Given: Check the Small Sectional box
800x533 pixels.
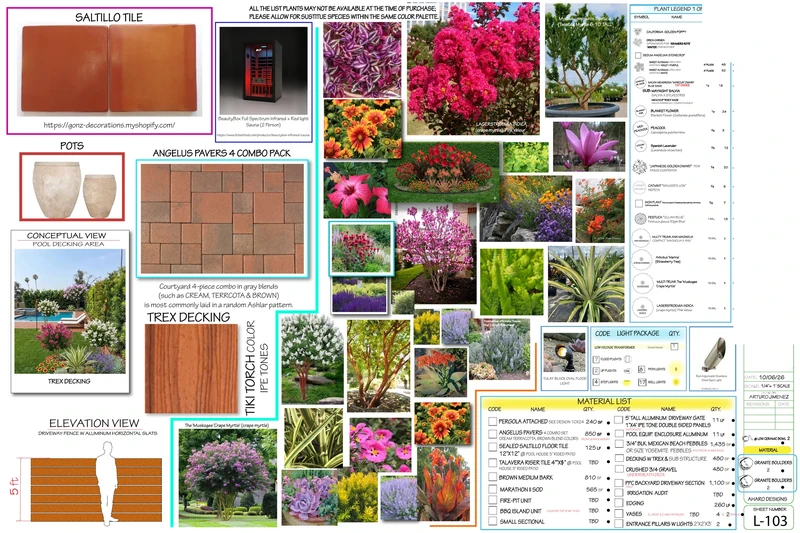Looking at the screenshot, I should [492, 521].
